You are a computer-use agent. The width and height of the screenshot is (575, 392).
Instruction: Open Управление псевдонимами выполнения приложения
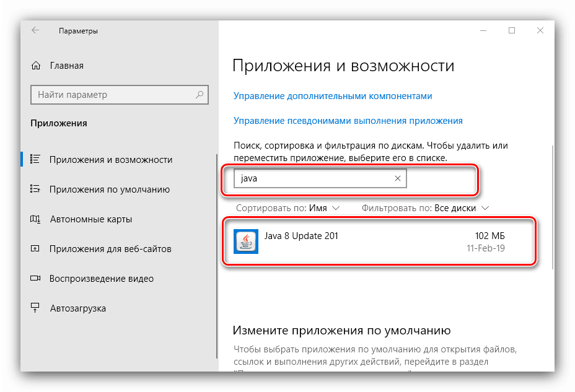pos(348,120)
